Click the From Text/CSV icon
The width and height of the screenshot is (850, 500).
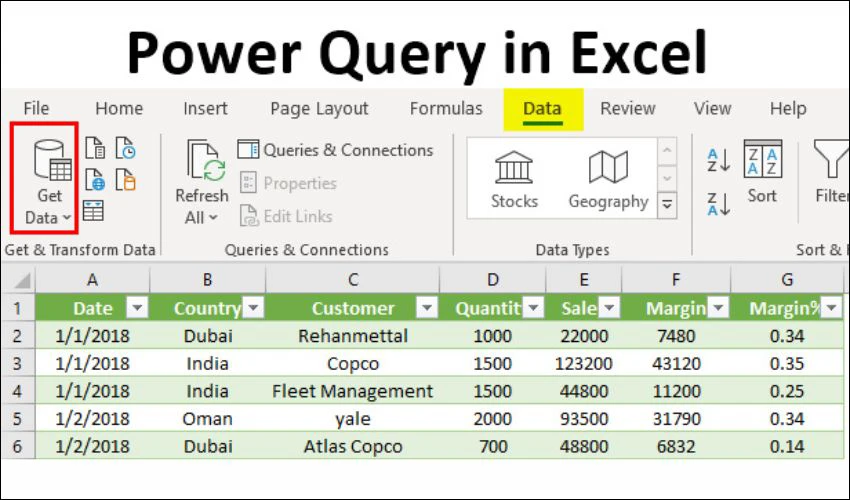click(x=95, y=148)
